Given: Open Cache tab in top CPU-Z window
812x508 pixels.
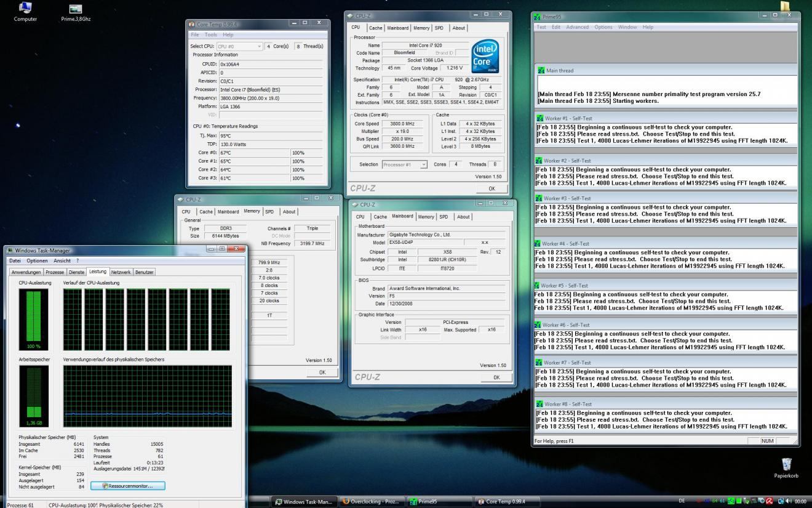Looking at the screenshot, I should (375, 28).
